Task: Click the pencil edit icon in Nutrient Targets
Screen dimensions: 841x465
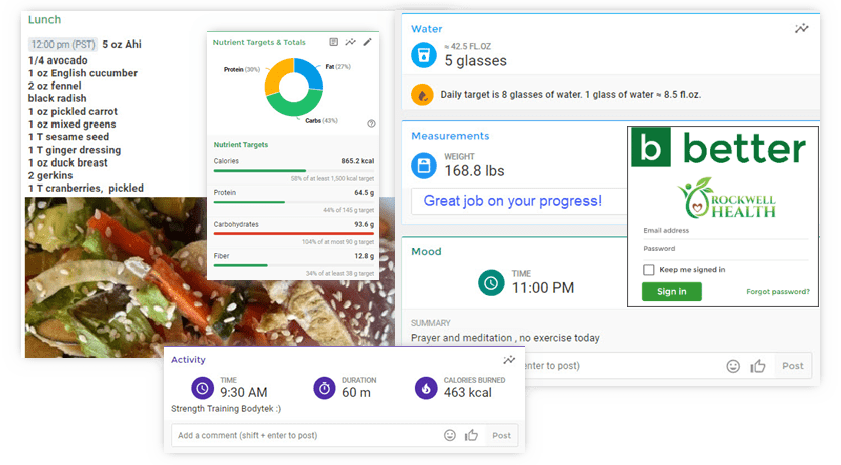Action: [367, 42]
